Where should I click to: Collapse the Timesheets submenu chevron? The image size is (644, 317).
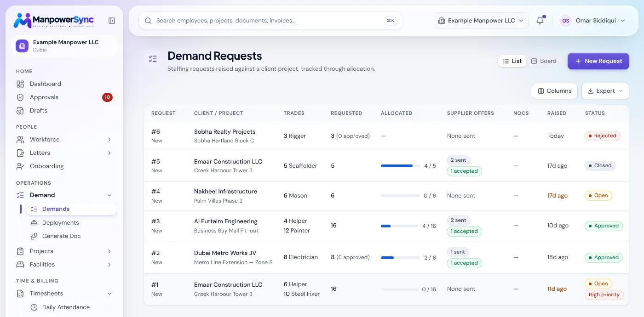109,294
